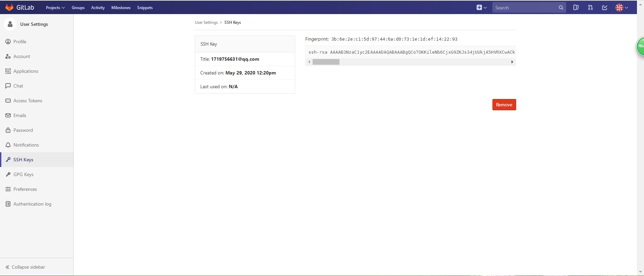Click the SSH key horizontal scrollbar thumb
Viewport: 644px width, 276px height.
click(326, 62)
